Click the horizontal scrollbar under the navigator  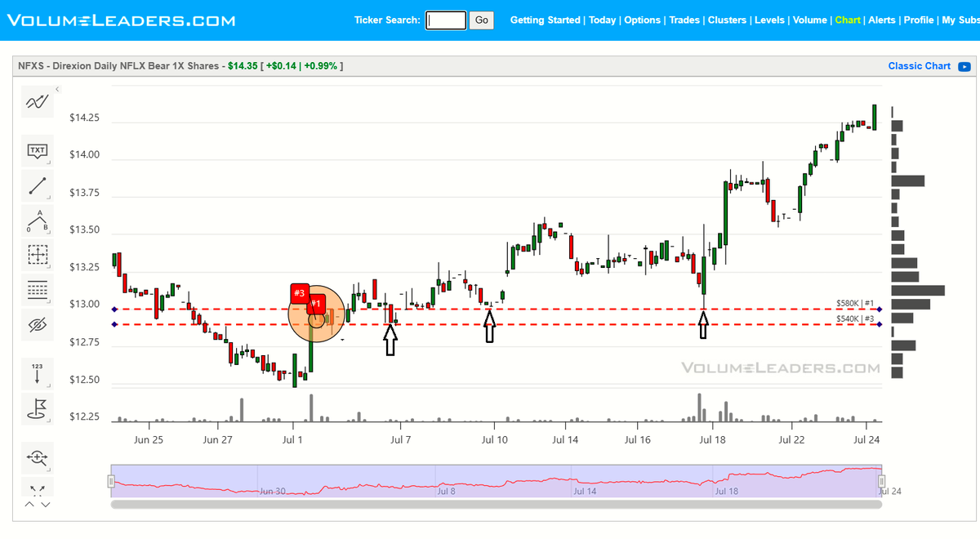[x=497, y=504]
